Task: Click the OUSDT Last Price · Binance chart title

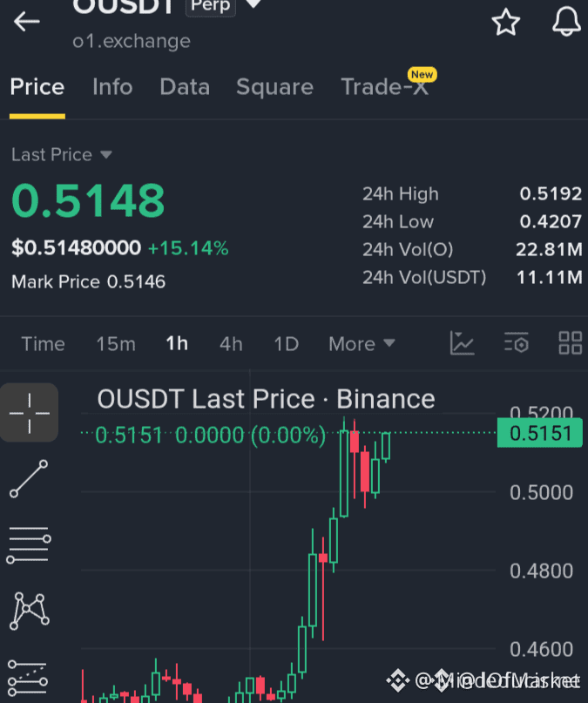Action: click(x=267, y=399)
